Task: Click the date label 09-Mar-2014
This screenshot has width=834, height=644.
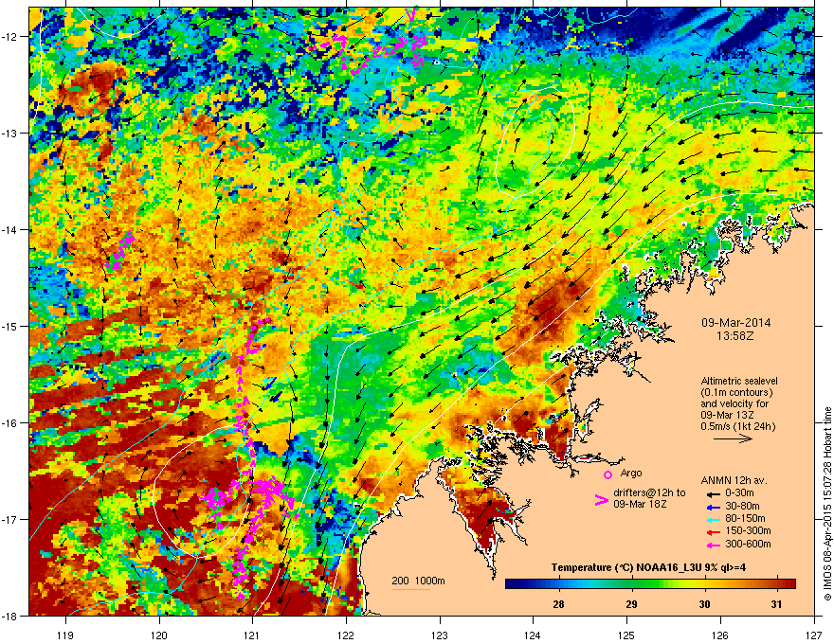Action: pyautogui.click(x=735, y=323)
